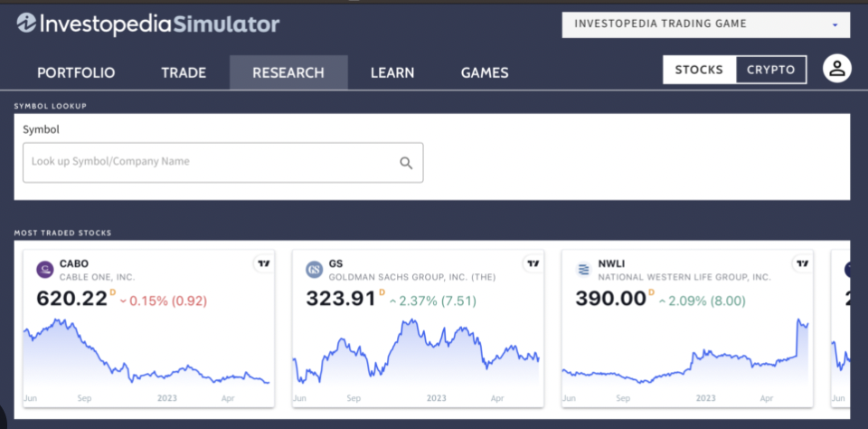Open the user account profile icon
The height and width of the screenshot is (429, 868).
click(x=836, y=69)
